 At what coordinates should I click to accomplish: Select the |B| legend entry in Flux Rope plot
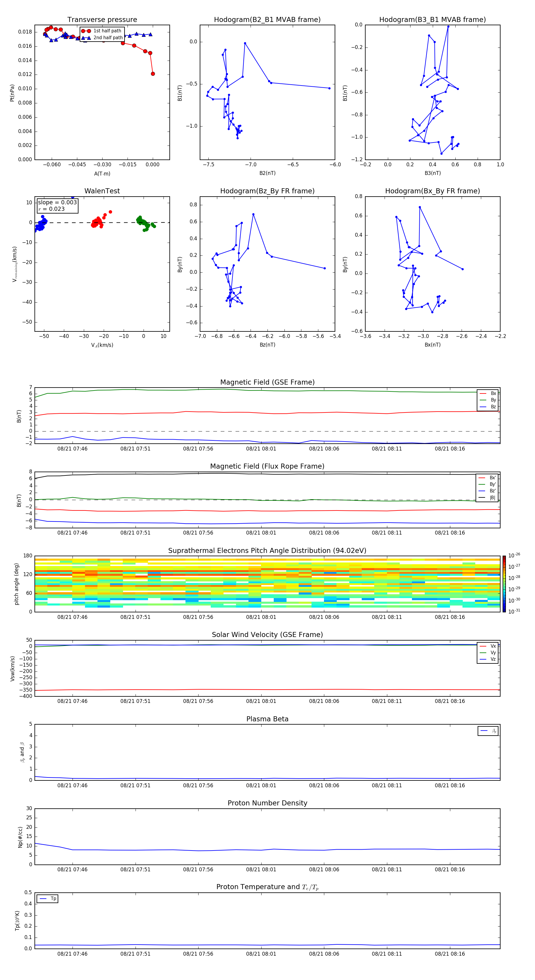pyautogui.click(x=487, y=498)
